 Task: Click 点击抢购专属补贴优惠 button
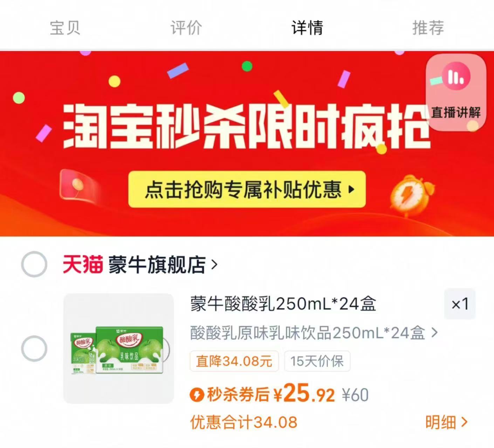pos(247,189)
